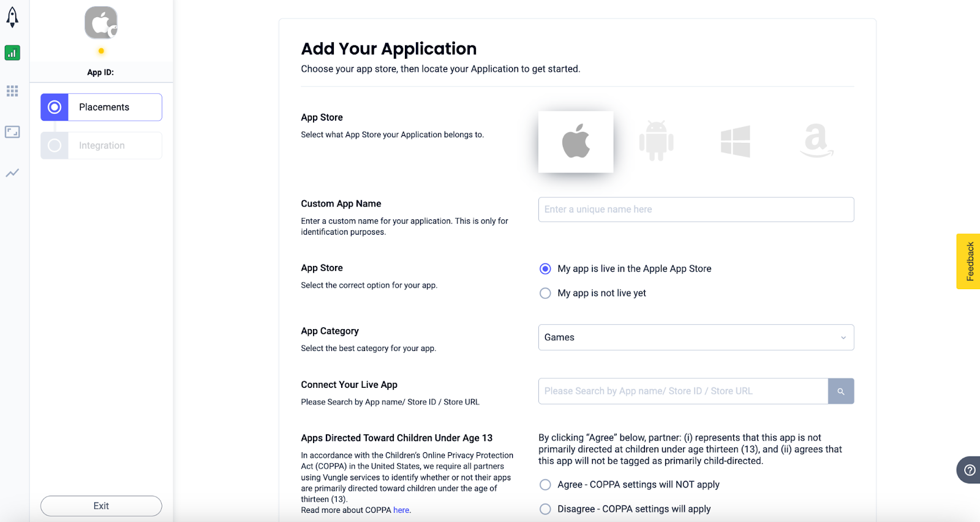This screenshot has width=980, height=522.
Task: Open the COPPA "here" link
Action: (401, 510)
